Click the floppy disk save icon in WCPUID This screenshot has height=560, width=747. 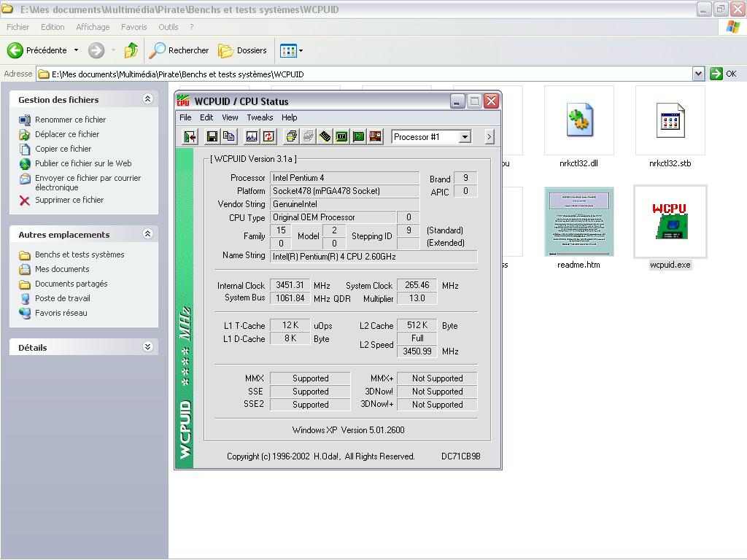[x=212, y=137]
